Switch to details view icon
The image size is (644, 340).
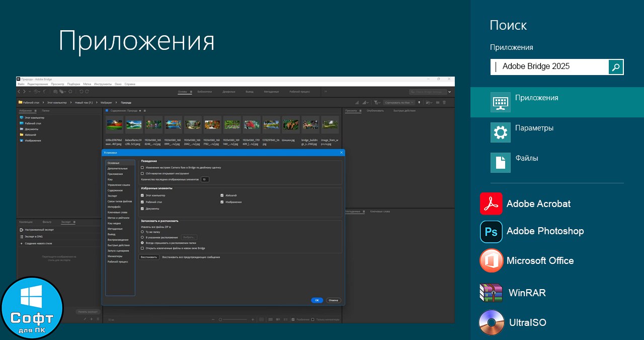pyautogui.click(x=278, y=319)
